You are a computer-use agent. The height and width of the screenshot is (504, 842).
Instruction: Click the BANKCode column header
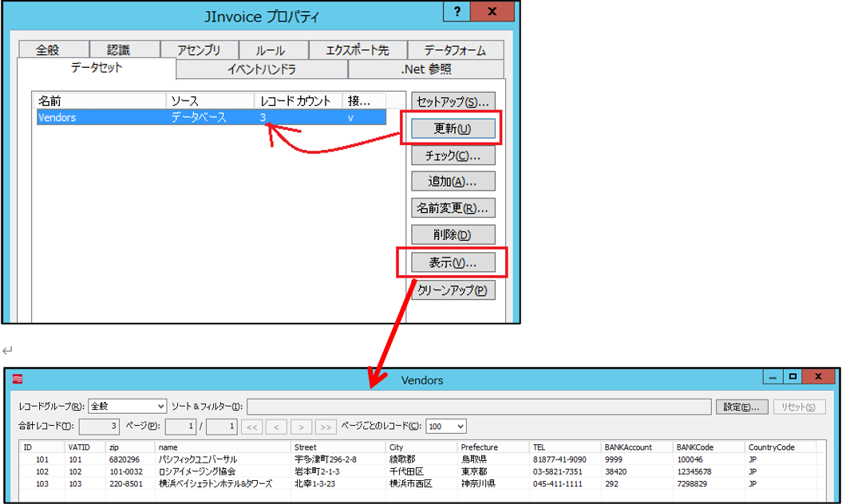pos(709,447)
